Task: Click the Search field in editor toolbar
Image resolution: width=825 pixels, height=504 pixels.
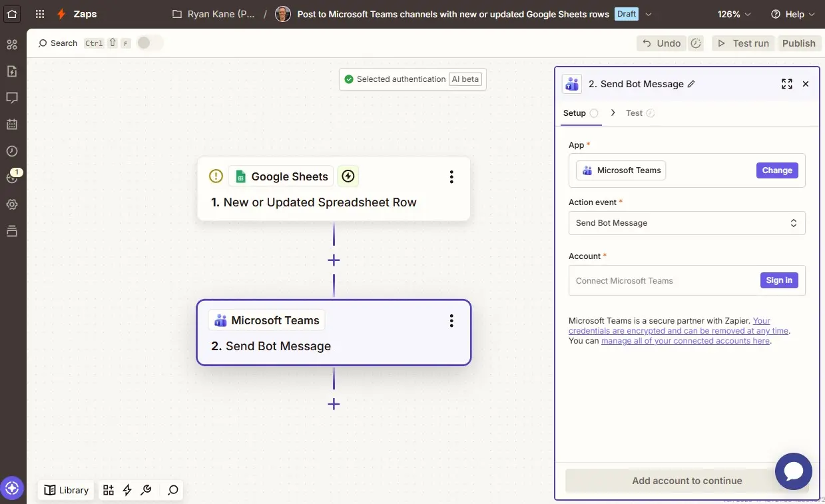Action: [58, 43]
